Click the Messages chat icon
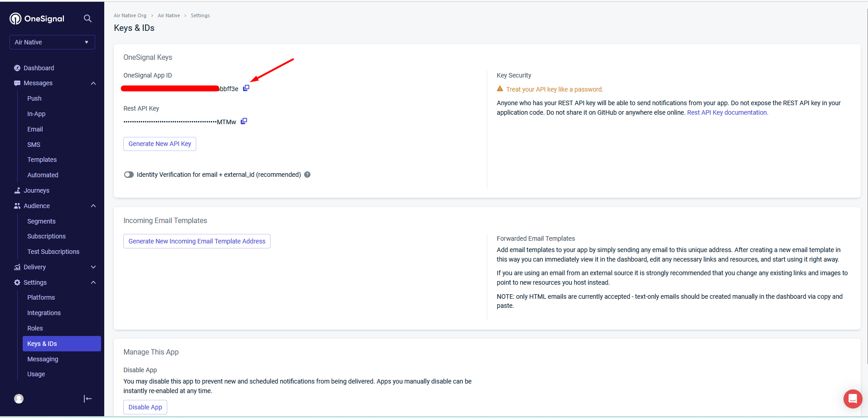 pyautogui.click(x=17, y=83)
